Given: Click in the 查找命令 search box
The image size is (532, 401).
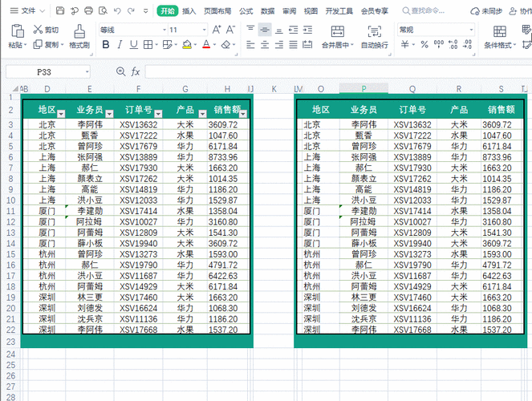Looking at the screenshot, I should tap(424, 11).
